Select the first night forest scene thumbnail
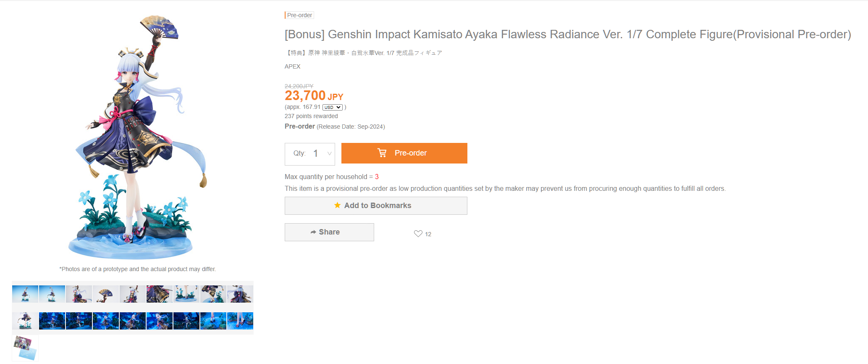868x364 pixels. pyautogui.click(x=52, y=321)
